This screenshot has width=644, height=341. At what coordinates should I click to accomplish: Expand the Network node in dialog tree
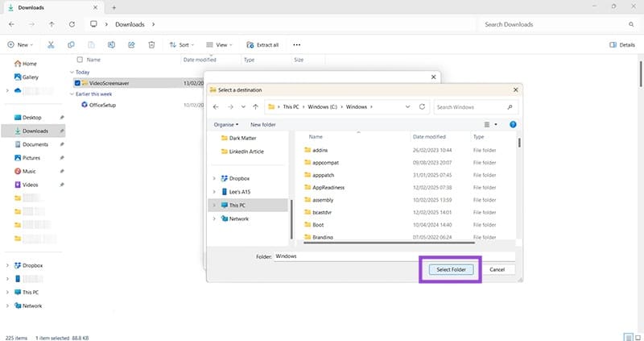pyautogui.click(x=213, y=218)
